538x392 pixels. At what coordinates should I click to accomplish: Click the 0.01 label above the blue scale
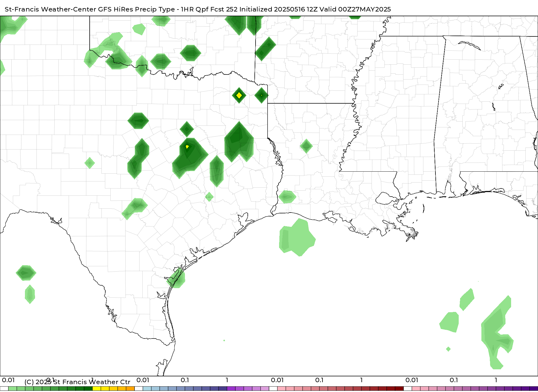[x=143, y=380]
